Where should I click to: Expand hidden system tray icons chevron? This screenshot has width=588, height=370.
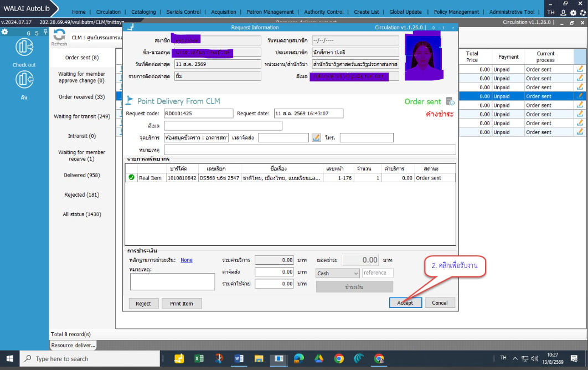click(x=515, y=358)
